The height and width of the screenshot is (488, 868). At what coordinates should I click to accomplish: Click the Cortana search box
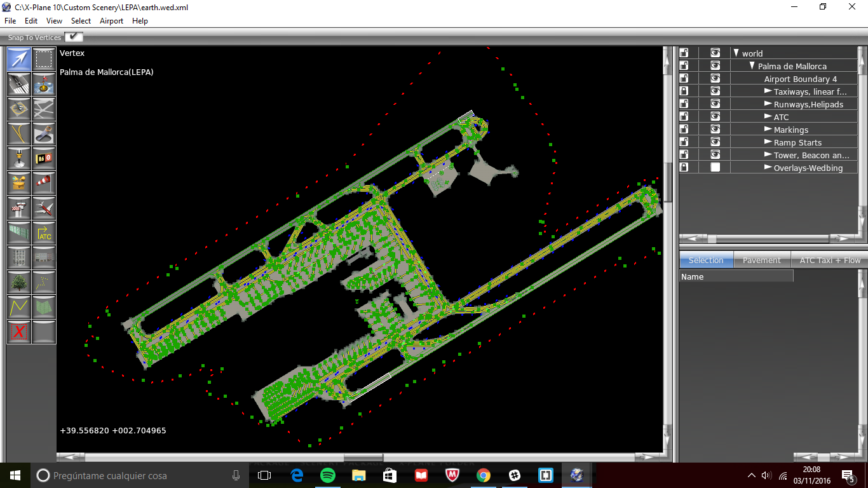pos(140,475)
